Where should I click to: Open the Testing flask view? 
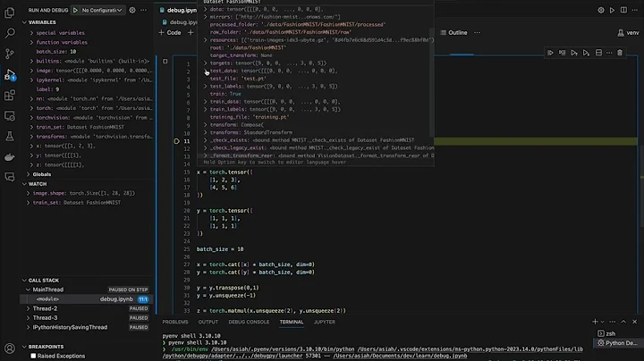[x=10, y=136]
